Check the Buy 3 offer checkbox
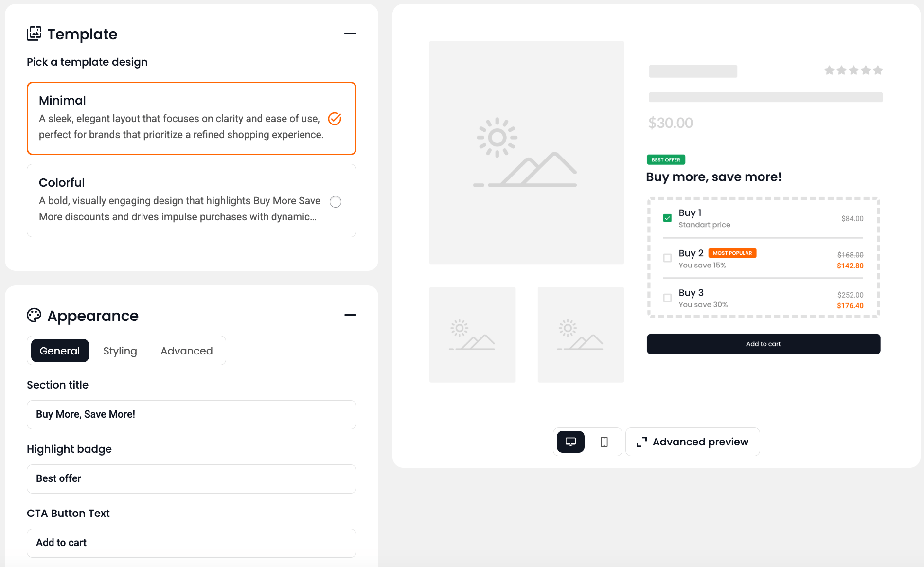This screenshot has height=567, width=924. [667, 298]
